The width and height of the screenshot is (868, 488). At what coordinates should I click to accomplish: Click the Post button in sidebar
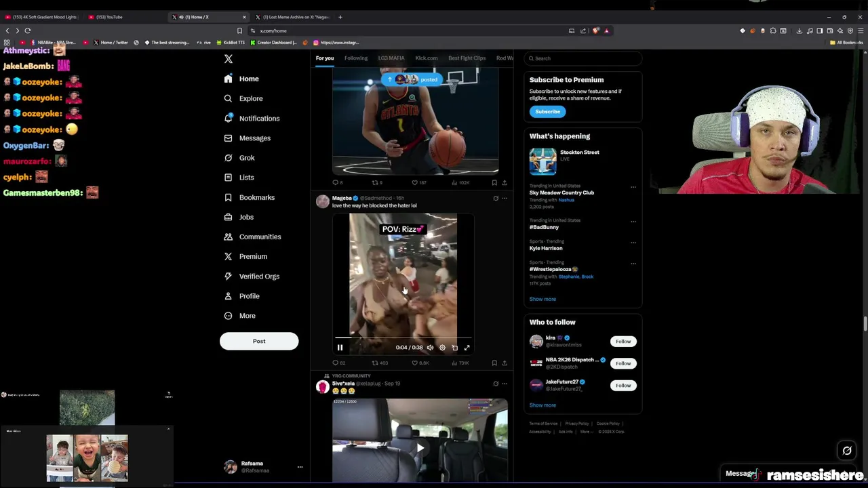259,341
